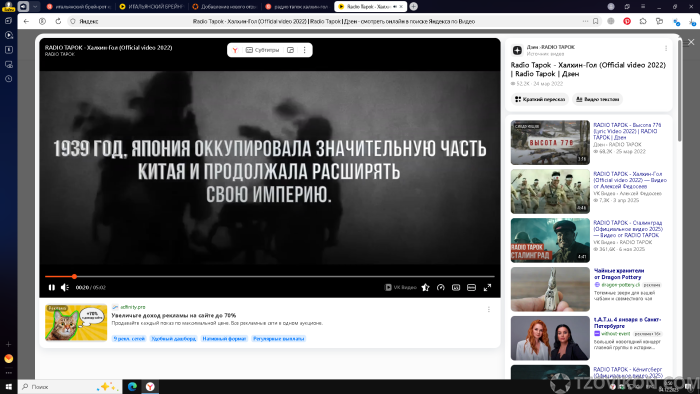This screenshot has height=394, width=700.
Task: Open playback speed control in player
Action: pyautogui.click(x=441, y=287)
